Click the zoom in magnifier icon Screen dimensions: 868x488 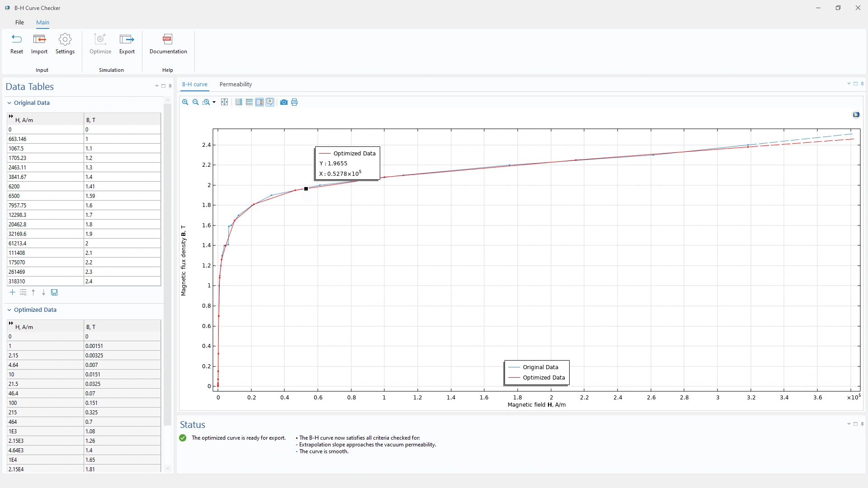click(185, 102)
